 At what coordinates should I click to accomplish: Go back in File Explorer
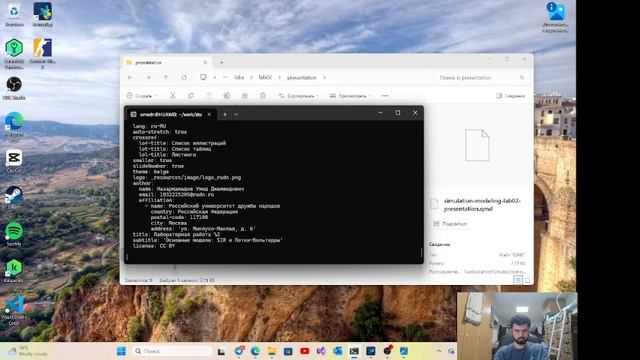pyautogui.click(x=130, y=77)
